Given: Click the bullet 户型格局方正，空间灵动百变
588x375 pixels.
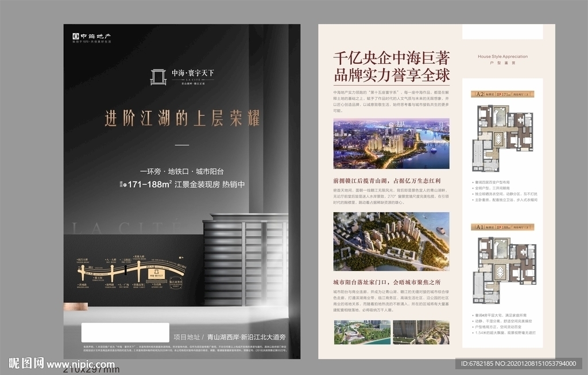Looking at the screenshot, I should pos(496,327).
